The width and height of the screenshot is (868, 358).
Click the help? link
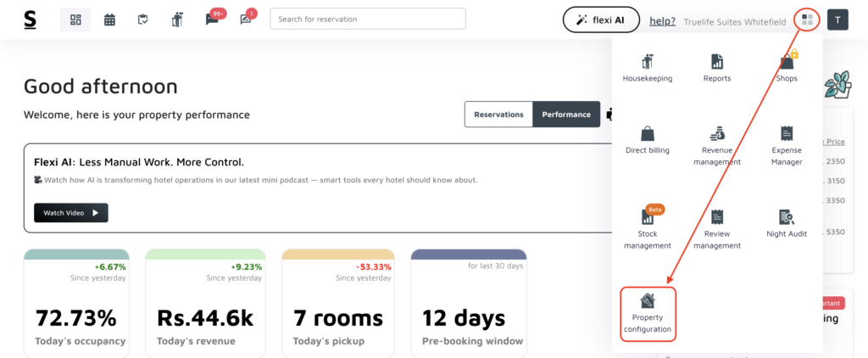point(662,20)
